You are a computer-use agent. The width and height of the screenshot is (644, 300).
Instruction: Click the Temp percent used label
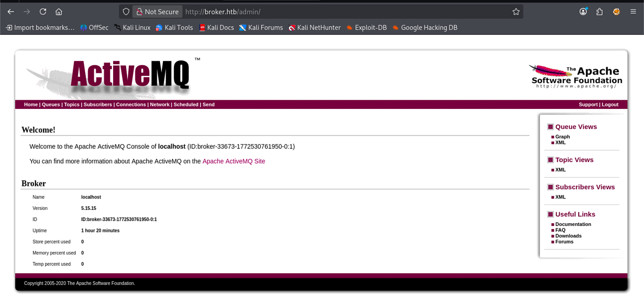click(52, 264)
